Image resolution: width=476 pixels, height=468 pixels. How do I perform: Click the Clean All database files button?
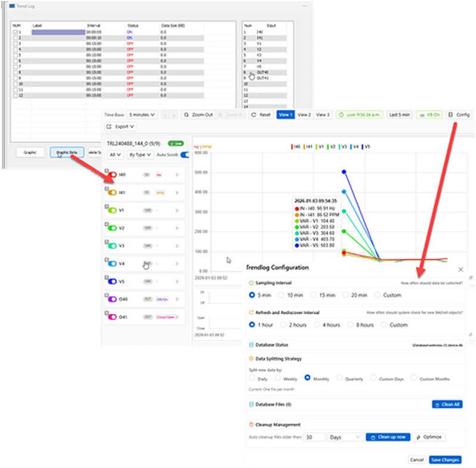click(x=447, y=404)
